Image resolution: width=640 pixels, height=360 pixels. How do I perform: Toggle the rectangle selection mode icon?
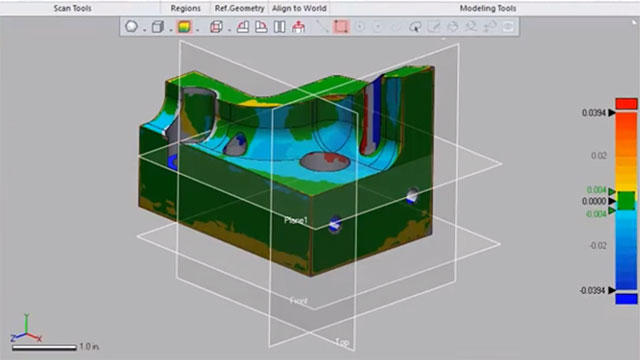click(341, 27)
